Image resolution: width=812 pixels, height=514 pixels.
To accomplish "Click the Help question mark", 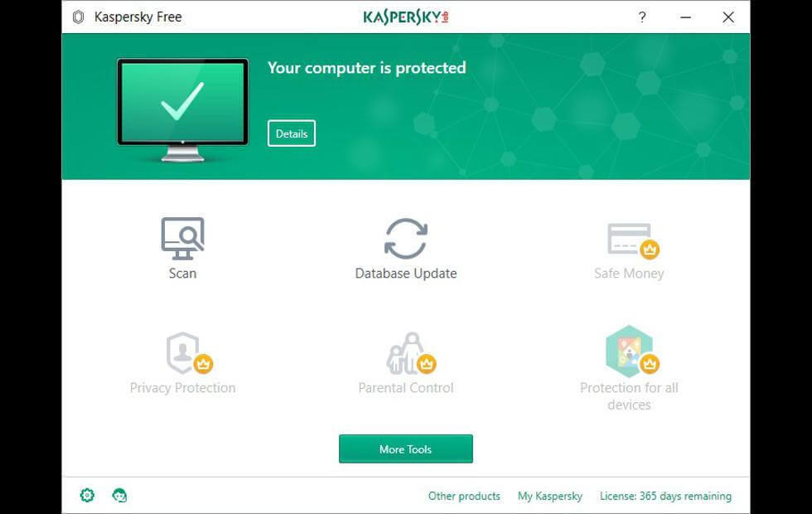I will 642,17.
